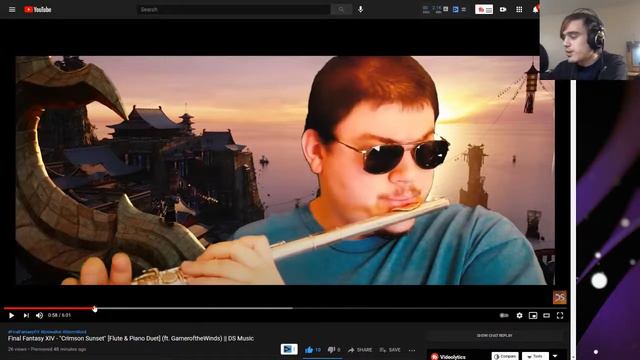Click the blue extension icon in header

click(456, 9)
